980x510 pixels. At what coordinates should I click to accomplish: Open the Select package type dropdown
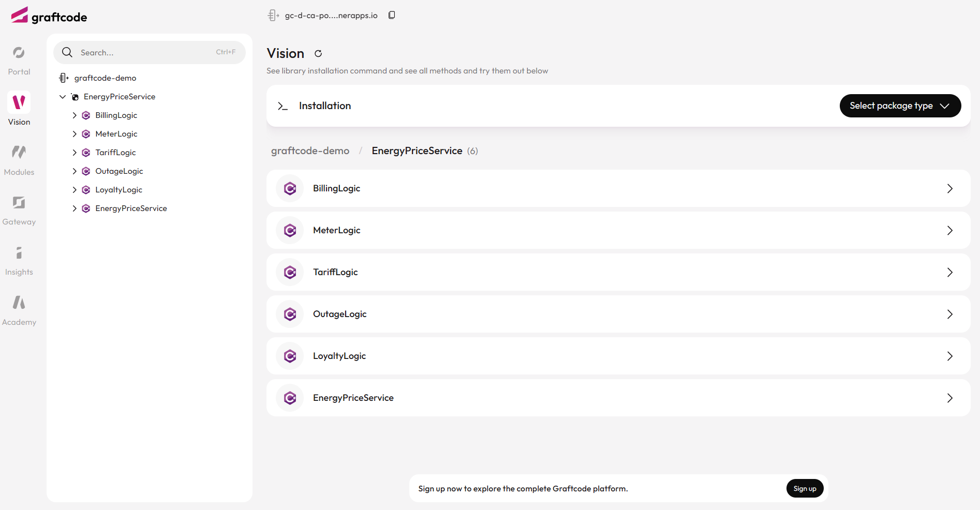(x=900, y=106)
